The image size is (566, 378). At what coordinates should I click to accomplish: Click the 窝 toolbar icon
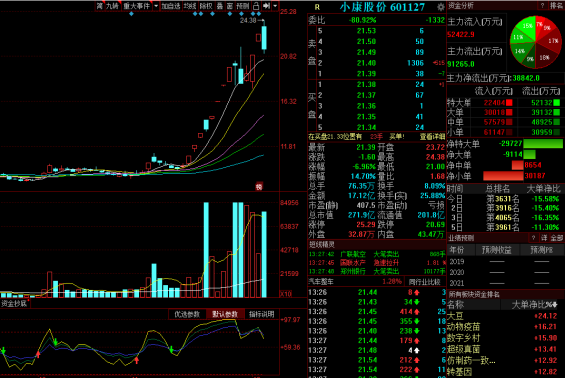100,6
